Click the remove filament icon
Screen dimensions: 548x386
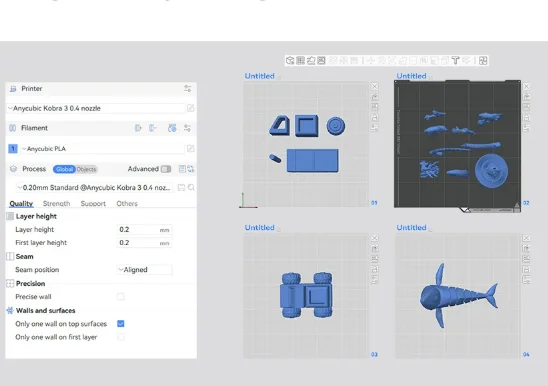coord(153,128)
